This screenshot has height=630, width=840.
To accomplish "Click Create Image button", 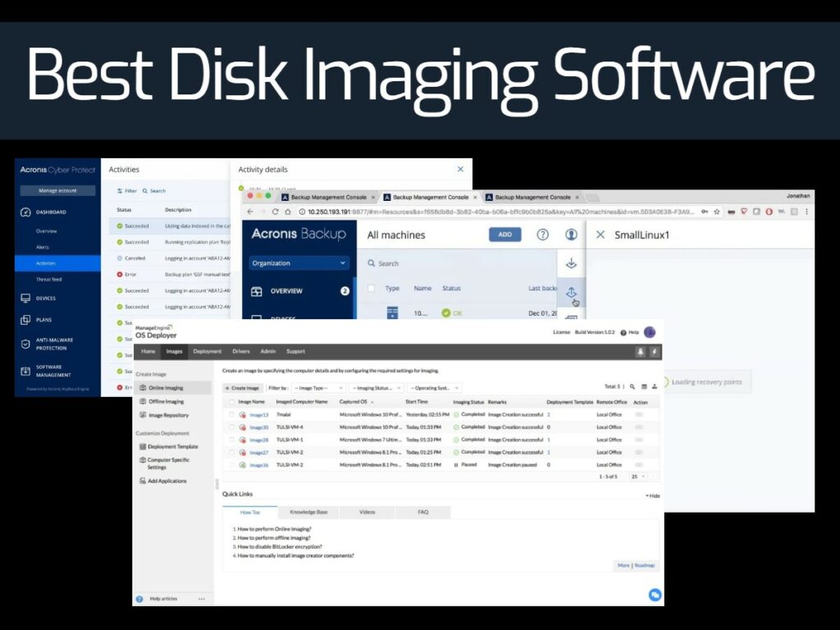I will pos(243,388).
